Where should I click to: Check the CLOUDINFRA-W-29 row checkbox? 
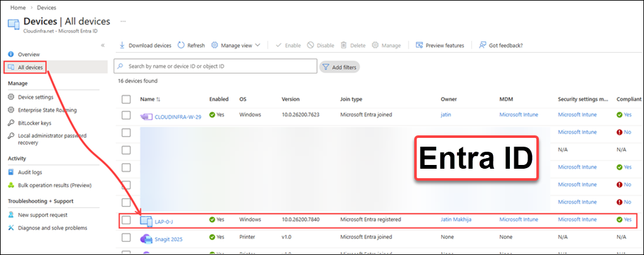point(126,115)
